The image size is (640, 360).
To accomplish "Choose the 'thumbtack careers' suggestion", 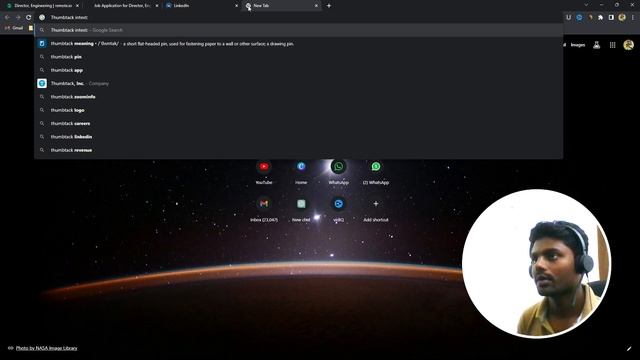I will coord(299,123).
